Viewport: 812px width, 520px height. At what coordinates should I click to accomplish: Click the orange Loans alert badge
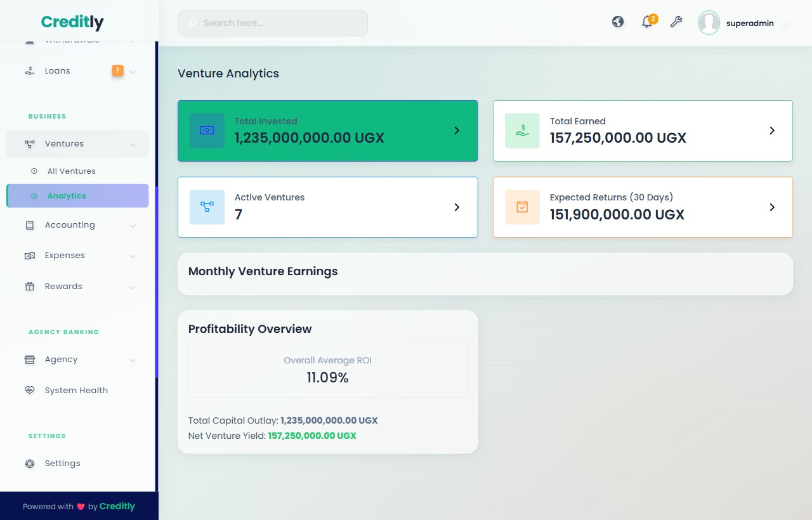coord(117,70)
